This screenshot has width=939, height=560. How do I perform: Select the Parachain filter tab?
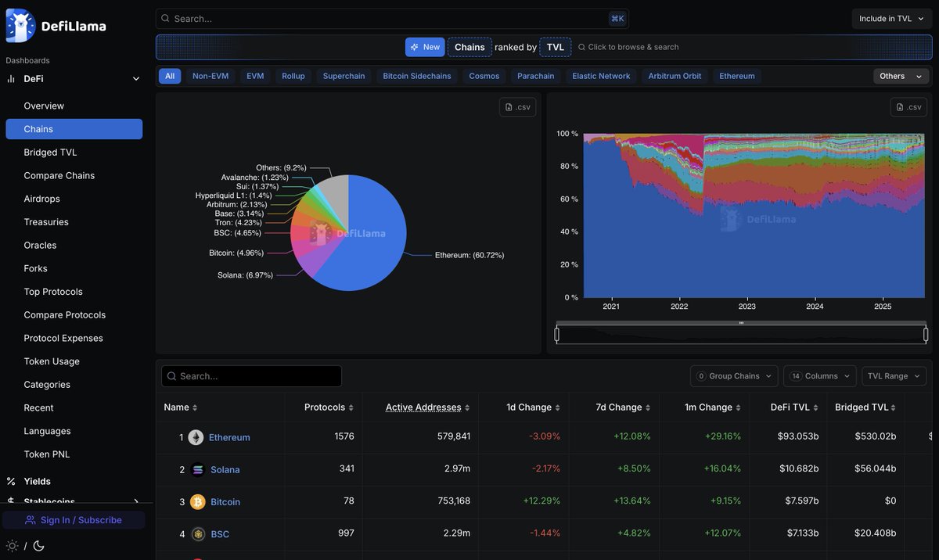click(536, 76)
